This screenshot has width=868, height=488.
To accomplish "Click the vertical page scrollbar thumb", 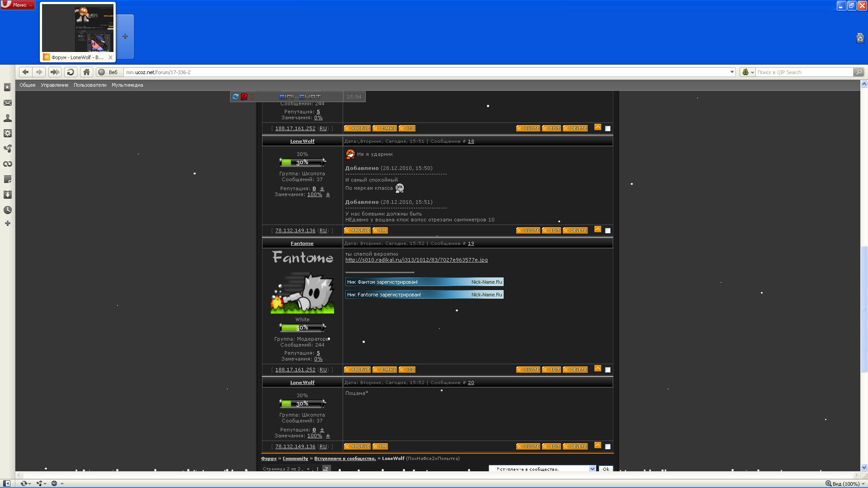I will pos(864,309).
